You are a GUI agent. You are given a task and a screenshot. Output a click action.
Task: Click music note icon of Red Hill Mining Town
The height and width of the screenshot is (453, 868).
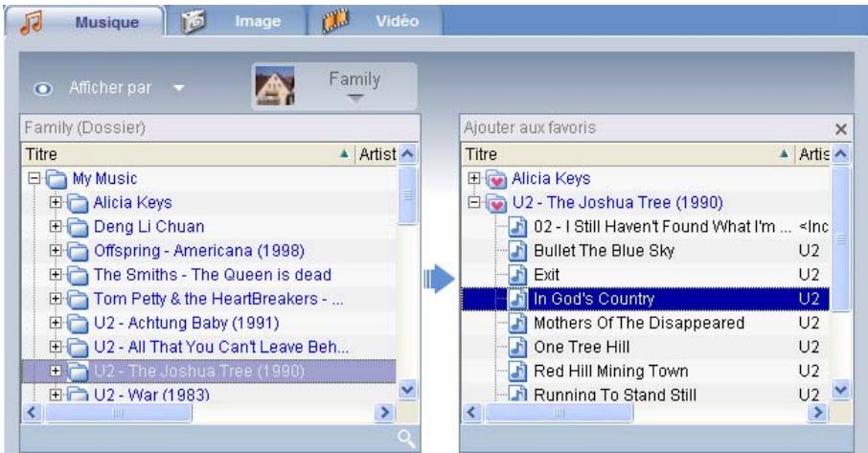click(x=517, y=371)
